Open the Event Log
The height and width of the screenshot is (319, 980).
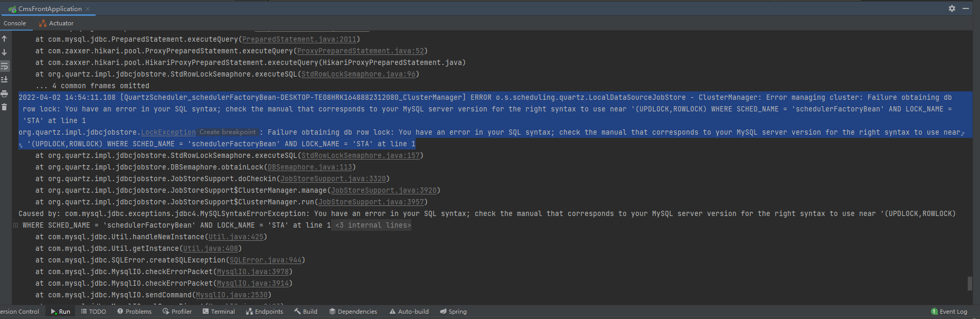(x=949, y=312)
